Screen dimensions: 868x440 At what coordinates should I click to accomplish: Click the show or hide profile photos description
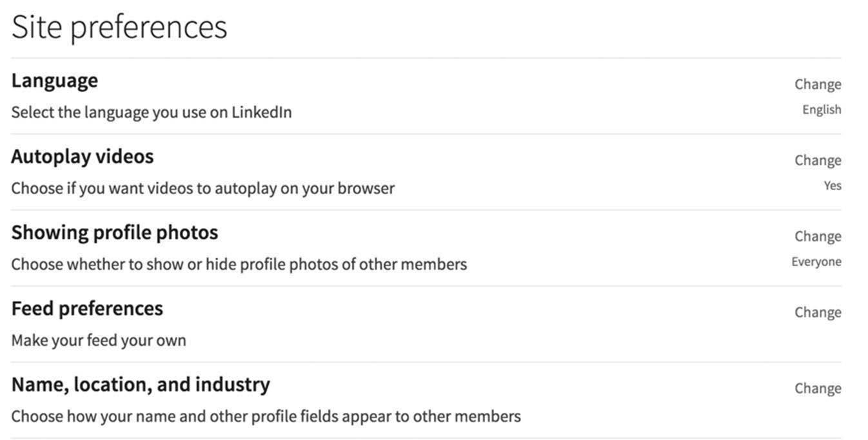(239, 265)
